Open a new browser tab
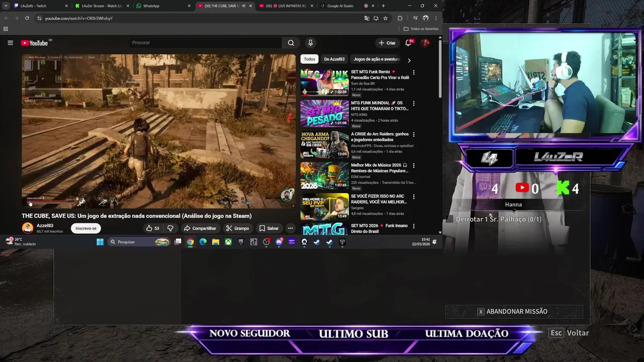This screenshot has width=644, height=362. (383, 6)
